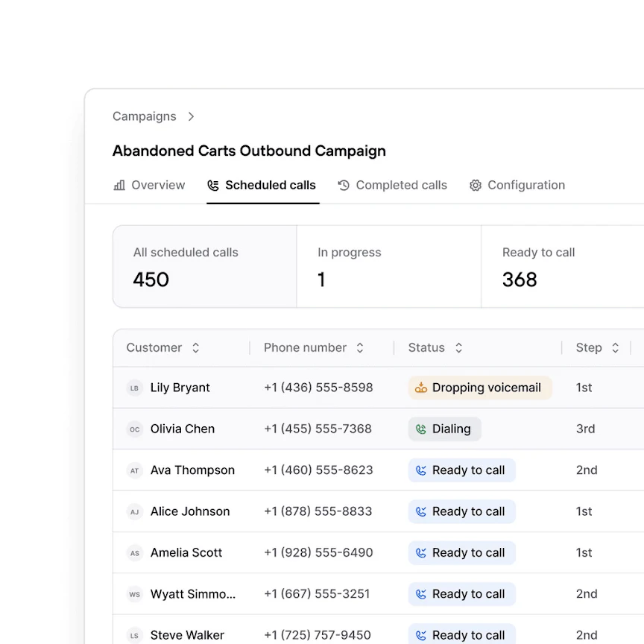Click the Phone number header label

pyautogui.click(x=305, y=348)
